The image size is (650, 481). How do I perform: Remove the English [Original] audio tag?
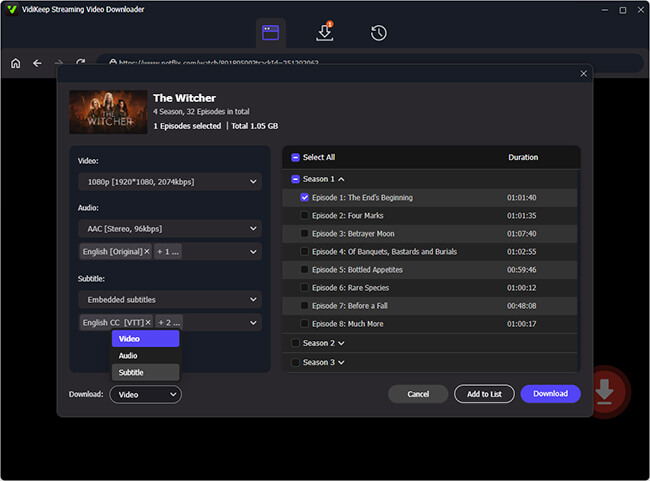(x=147, y=252)
